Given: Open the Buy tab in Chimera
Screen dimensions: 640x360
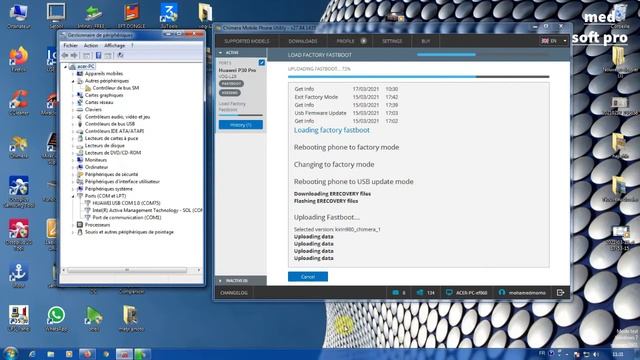Looking at the screenshot, I should (x=425, y=41).
